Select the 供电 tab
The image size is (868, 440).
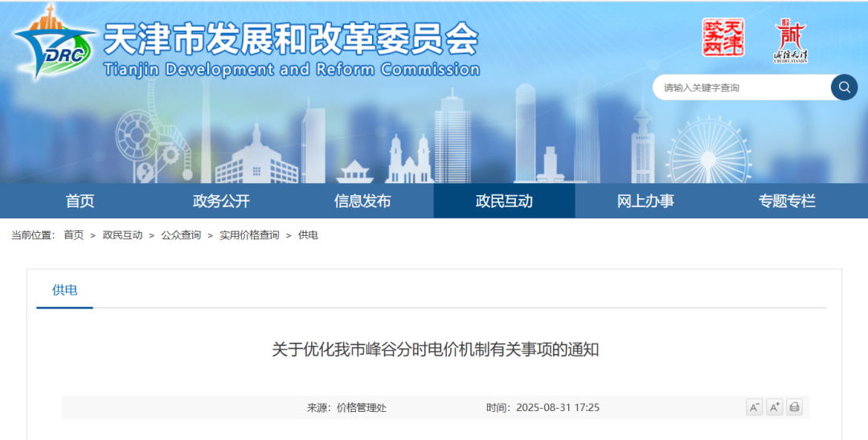[65, 290]
